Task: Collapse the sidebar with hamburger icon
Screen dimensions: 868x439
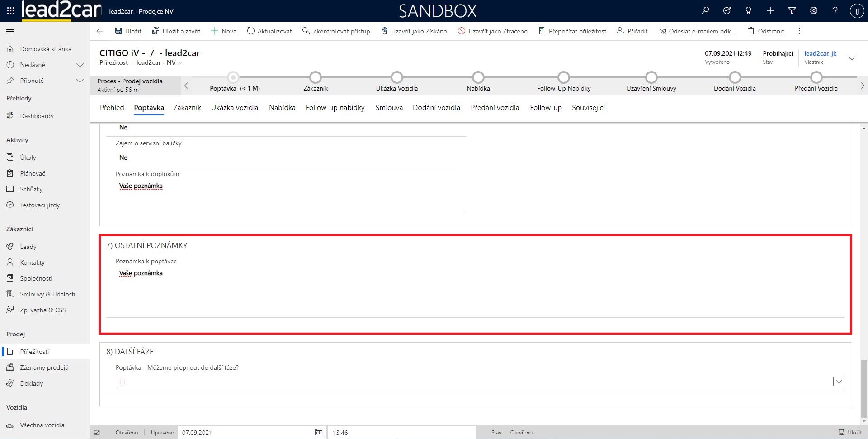Action: 10,31
